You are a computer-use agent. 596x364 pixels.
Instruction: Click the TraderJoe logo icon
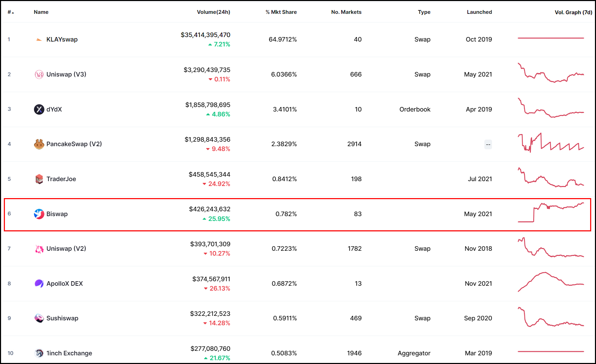[x=39, y=179]
